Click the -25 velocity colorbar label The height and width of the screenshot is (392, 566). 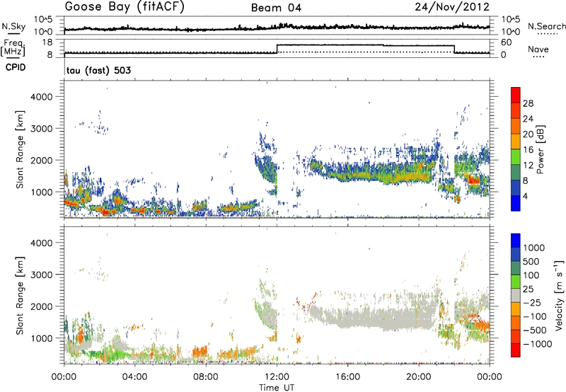click(x=532, y=303)
